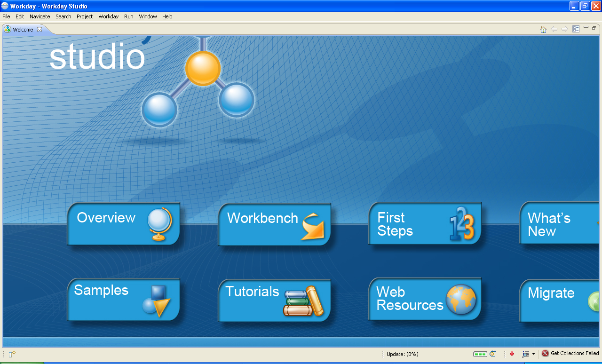
Task: Click the red down-arrow status bar icon
Action: (512, 354)
